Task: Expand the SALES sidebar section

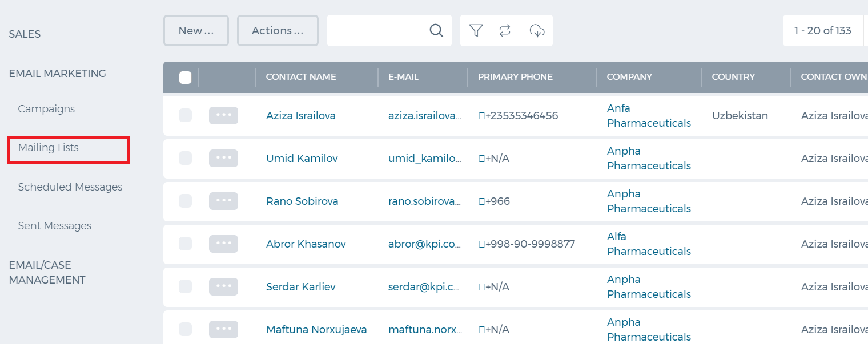Action: pyautogui.click(x=25, y=34)
